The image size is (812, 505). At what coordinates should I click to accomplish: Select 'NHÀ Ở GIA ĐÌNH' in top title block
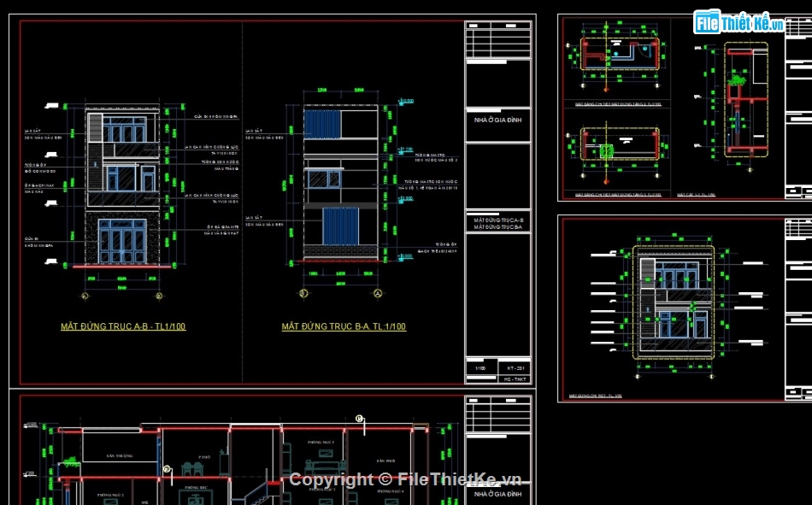(497, 120)
